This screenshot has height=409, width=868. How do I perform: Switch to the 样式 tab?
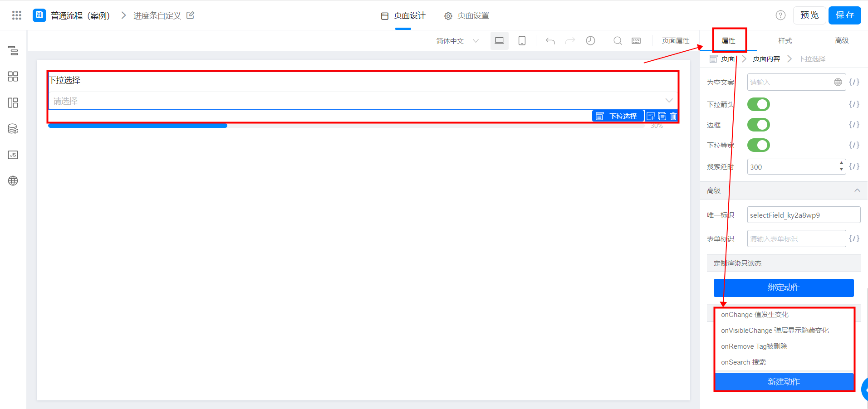pyautogui.click(x=785, y=41)
